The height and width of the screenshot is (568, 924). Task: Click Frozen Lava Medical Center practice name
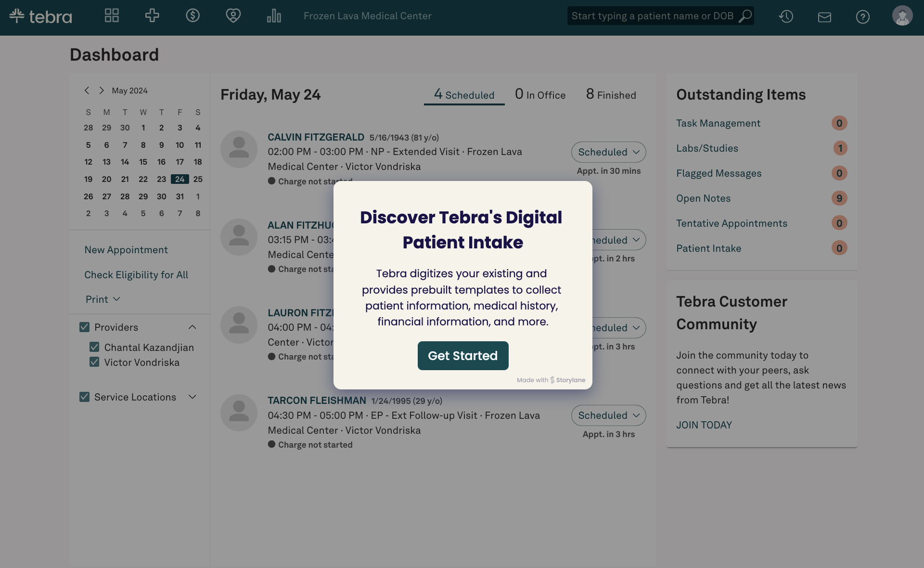coord(367,16)
